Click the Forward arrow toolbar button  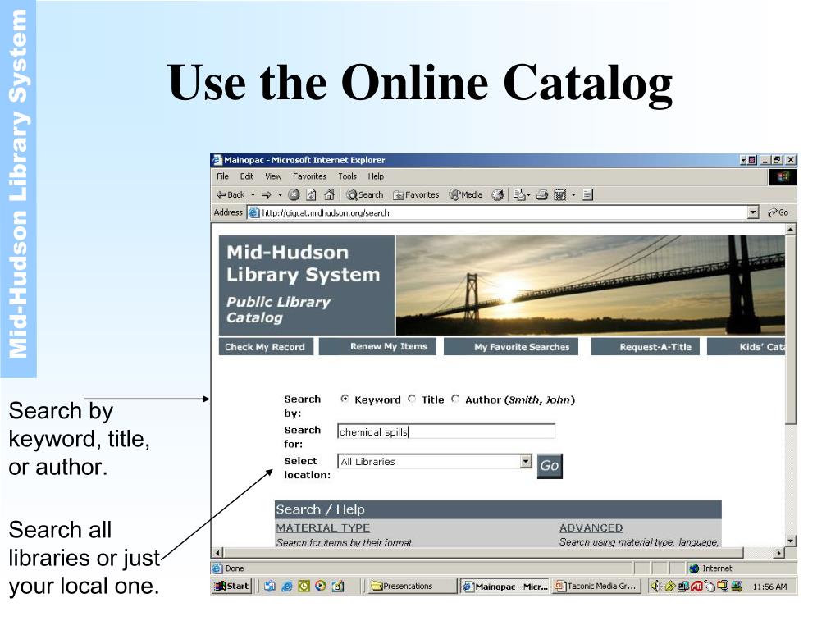point(267,195)
